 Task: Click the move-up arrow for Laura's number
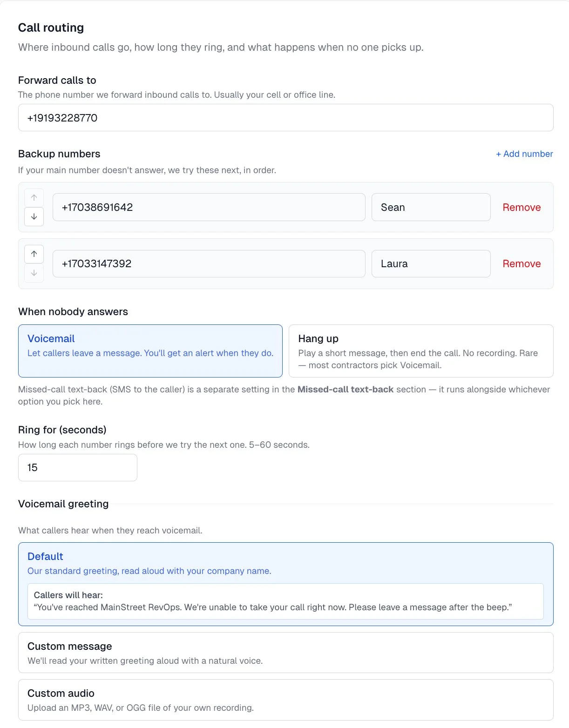[x=34, y=254]
